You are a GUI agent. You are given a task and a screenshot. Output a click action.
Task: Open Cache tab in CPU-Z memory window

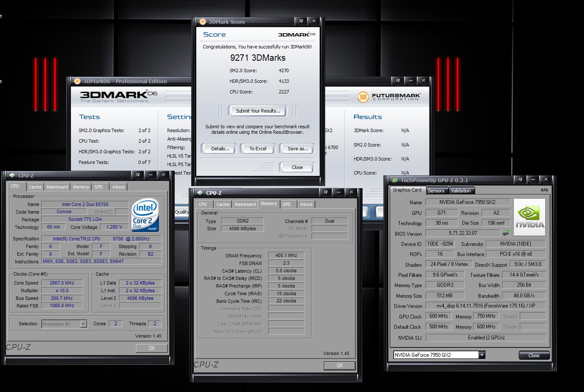point(223,204)
